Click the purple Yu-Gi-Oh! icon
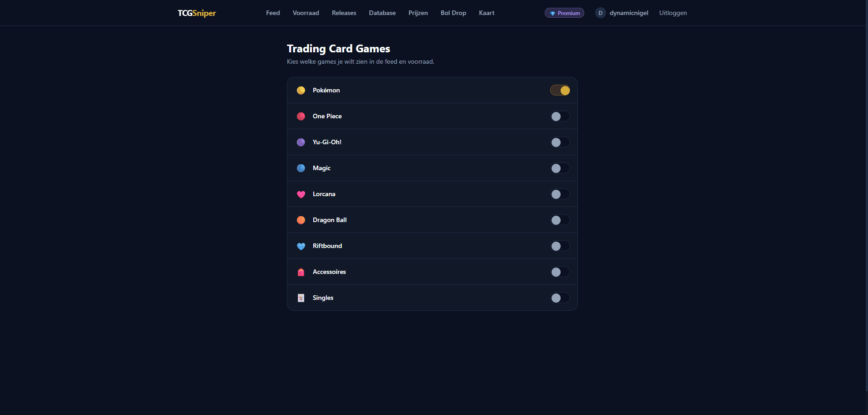The width and height of the screenshot is (868, 415). (301, 142)
